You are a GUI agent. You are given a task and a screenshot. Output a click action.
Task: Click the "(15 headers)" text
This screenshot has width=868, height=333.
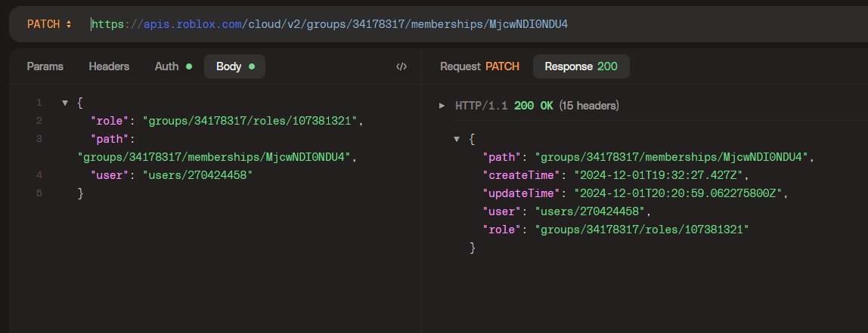click(x=588, y=105)
